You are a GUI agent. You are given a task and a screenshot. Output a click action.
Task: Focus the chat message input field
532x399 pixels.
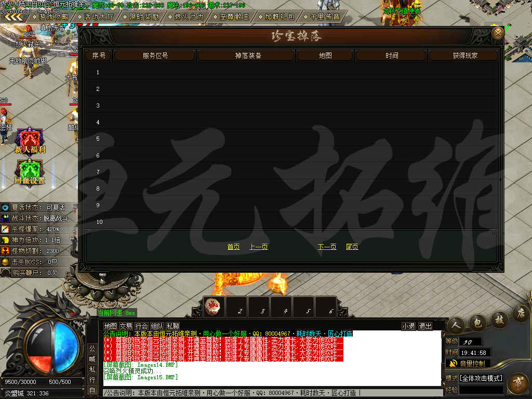pyautogui.click(x=272, y=393)
